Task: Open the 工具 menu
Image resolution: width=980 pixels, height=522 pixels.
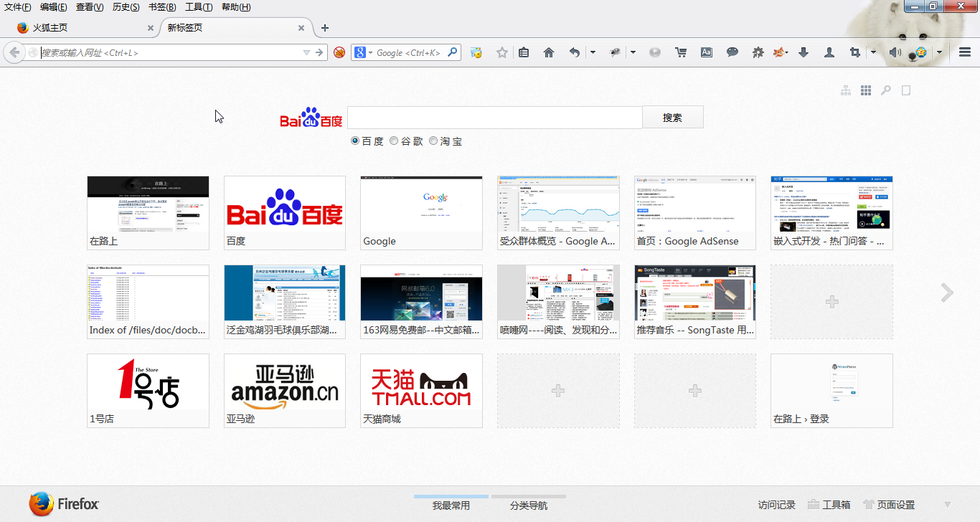Action: (x=199, y=7)
